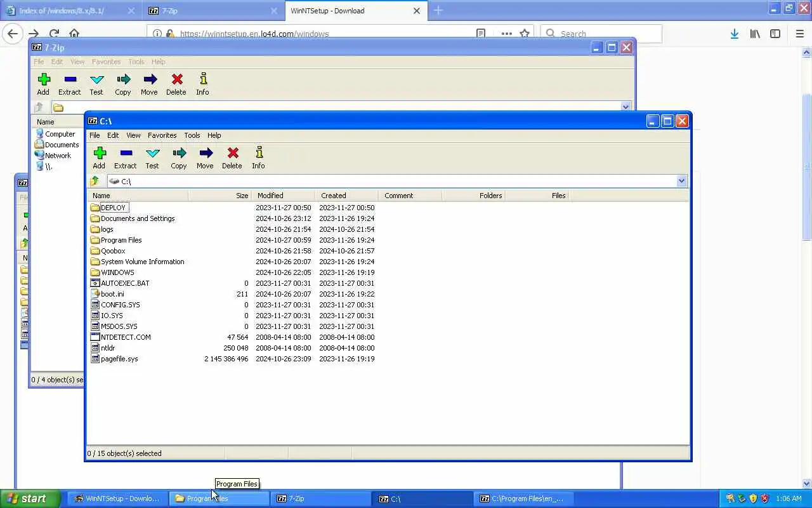Switch to the WinNTSetup - Download tab
The width and height of the screenshot is (812, 508).
tap(355, 10)
